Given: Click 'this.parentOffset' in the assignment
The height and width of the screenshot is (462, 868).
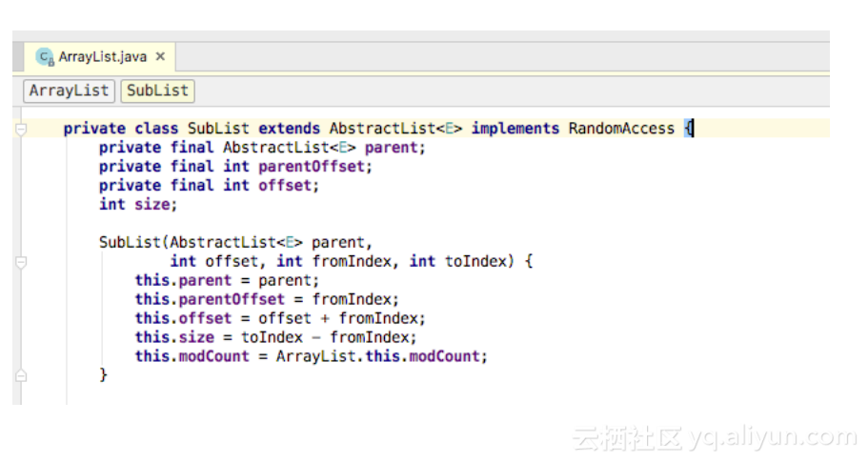Looking at the screenshot, I should coord(210,299).
